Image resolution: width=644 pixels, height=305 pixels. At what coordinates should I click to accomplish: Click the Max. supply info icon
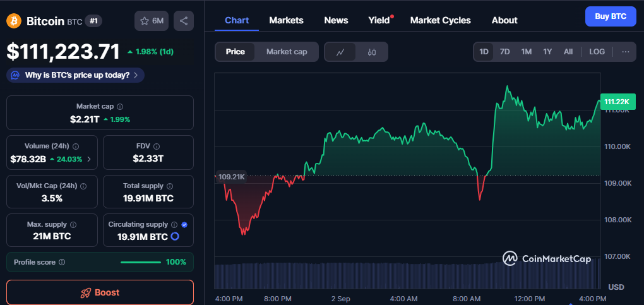(x=73, y=225)
